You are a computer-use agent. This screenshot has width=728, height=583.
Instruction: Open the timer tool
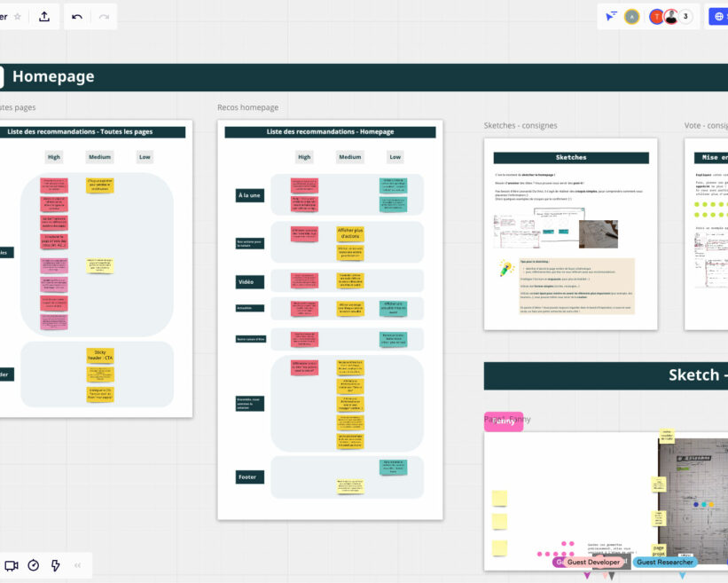coord(34,565)
